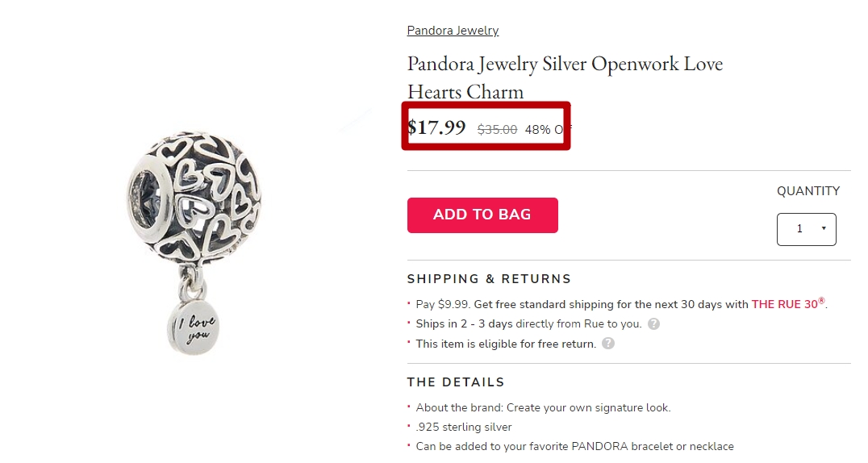
Task: Click the shipping time help question icon
Action: (653, 324)
